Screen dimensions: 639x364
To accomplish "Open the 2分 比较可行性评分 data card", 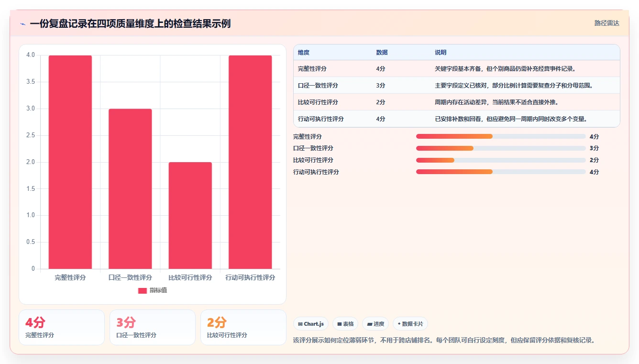I will pos(243,327).
